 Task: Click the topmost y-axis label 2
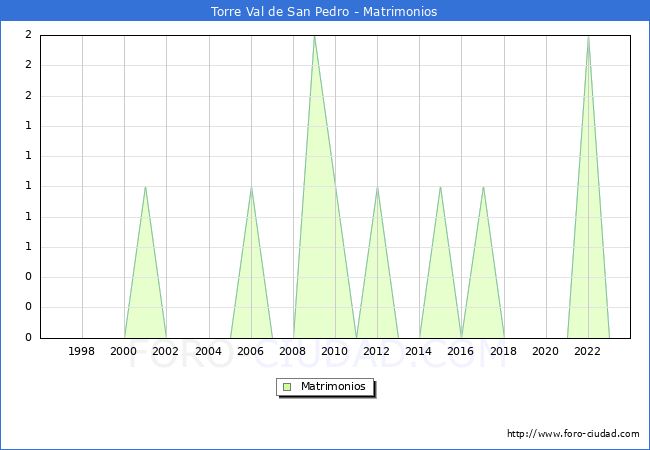click(28, 35)
